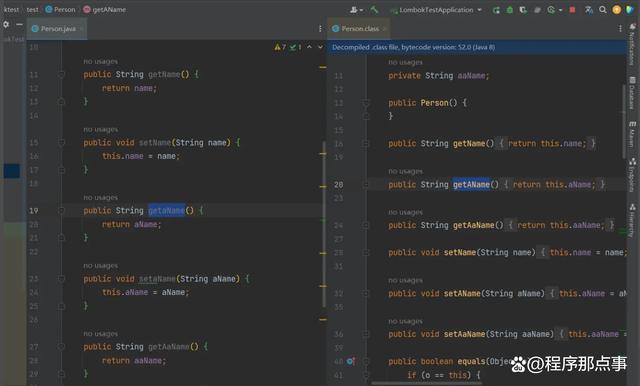Open the Translate plugin icon

pyautogui.click(x=589, y=10)
